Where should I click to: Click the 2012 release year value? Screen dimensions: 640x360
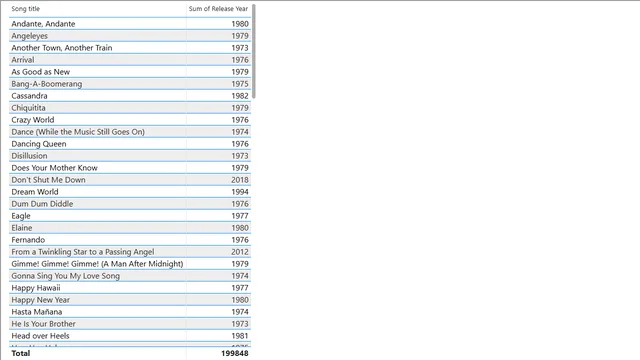[x=240, y=252]
